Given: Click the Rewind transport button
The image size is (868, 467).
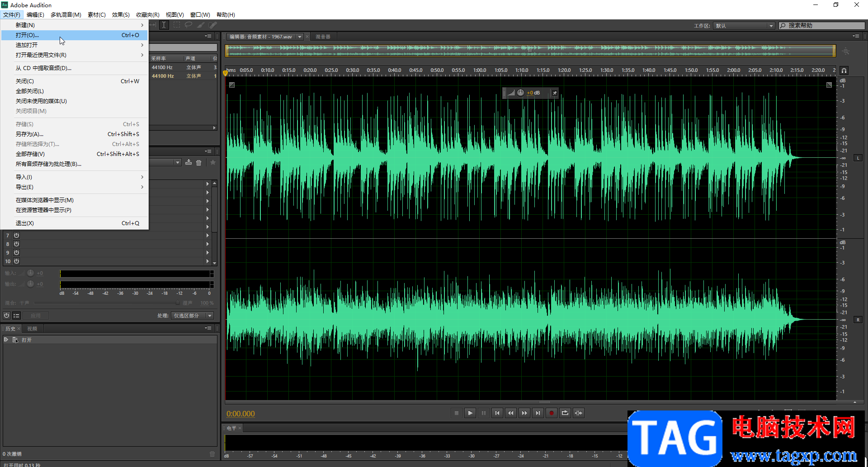Looking at the screenshot, I should tap(511, 413).
